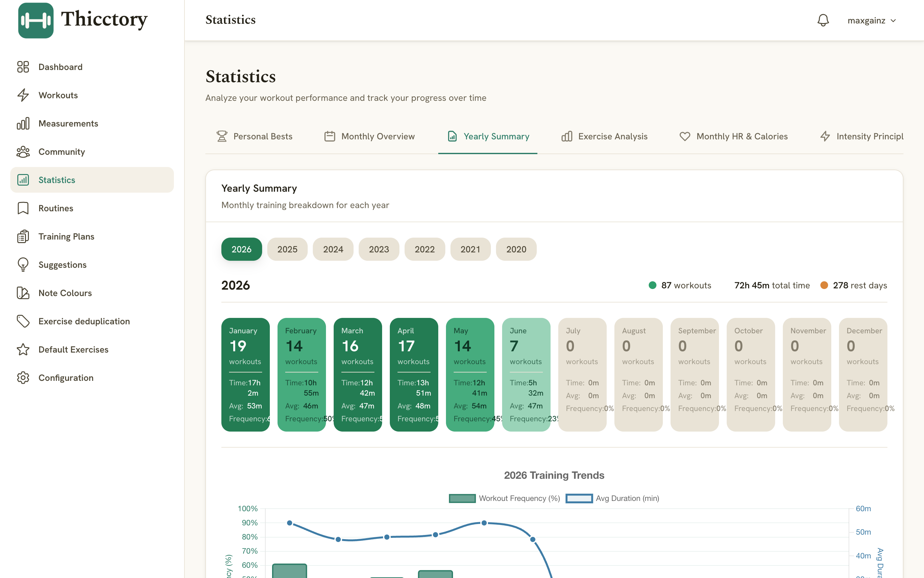
Task: Click the Avg Duration legend color box
Action: pos(579,498)
